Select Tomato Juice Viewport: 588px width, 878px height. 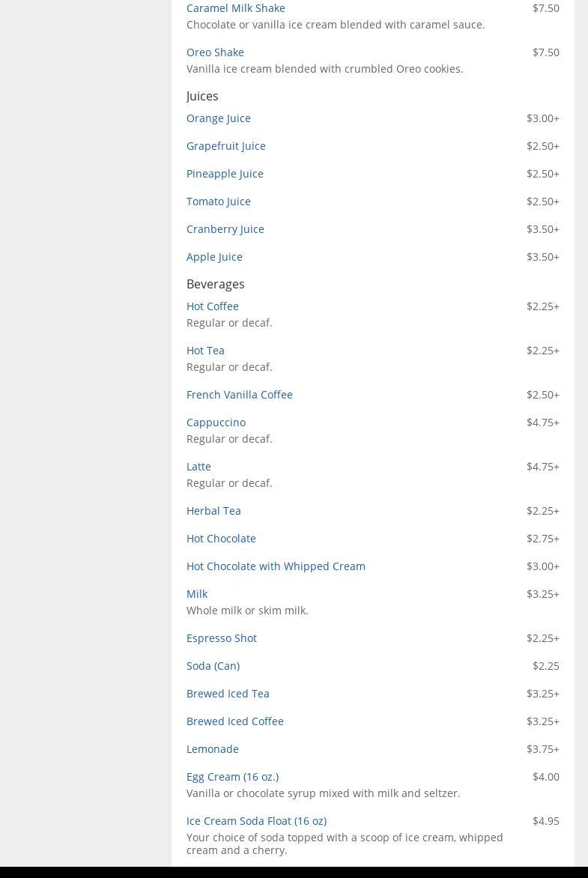[x=218, y=202]
